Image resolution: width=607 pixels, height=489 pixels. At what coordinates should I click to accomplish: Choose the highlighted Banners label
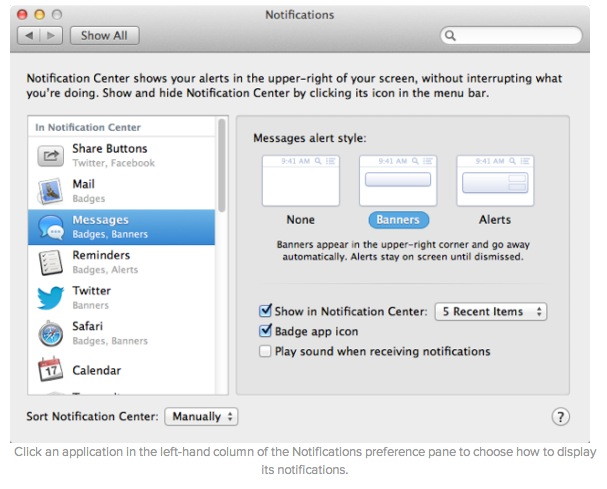click(x=398, y=220)
